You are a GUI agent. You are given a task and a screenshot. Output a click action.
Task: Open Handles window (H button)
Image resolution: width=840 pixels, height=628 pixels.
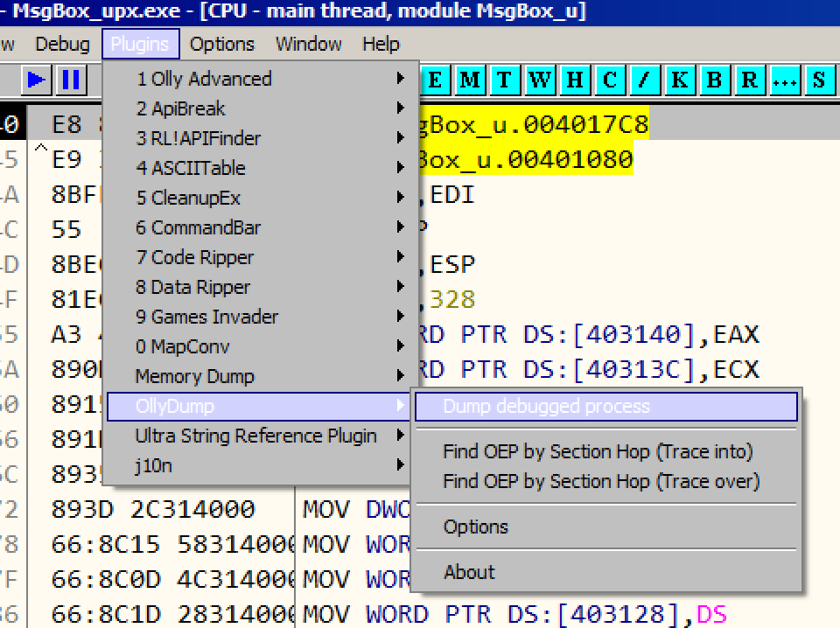pyautogui.click(x=574, y=80)
